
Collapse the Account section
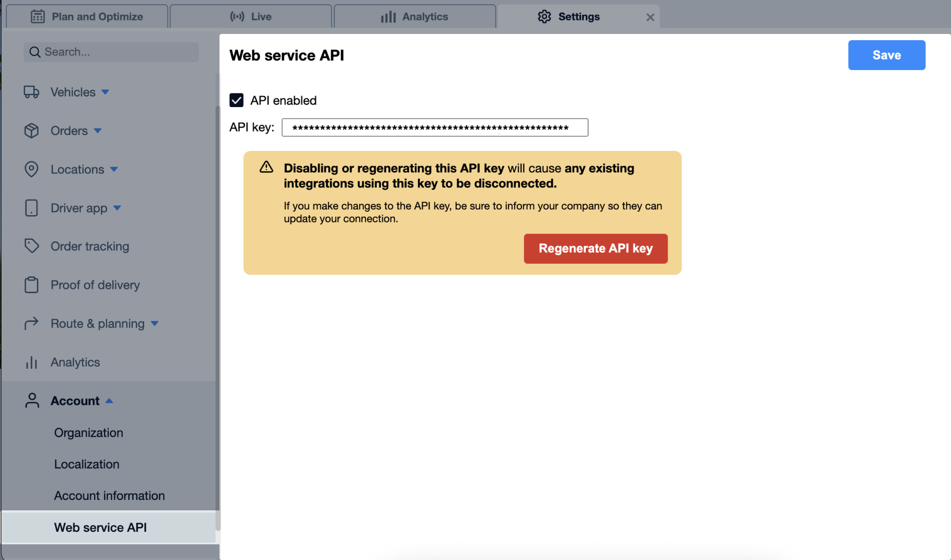(110, 400)
